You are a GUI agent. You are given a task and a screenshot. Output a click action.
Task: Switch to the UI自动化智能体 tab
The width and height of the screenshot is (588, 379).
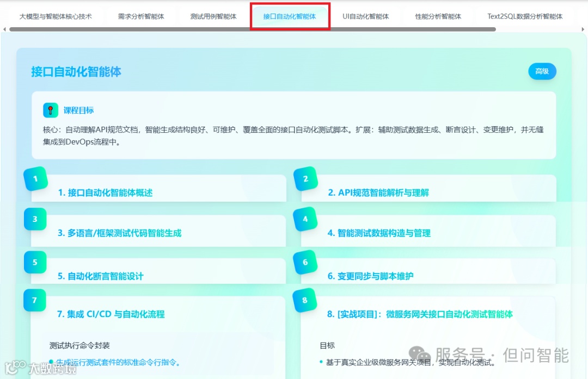[366, 16]
